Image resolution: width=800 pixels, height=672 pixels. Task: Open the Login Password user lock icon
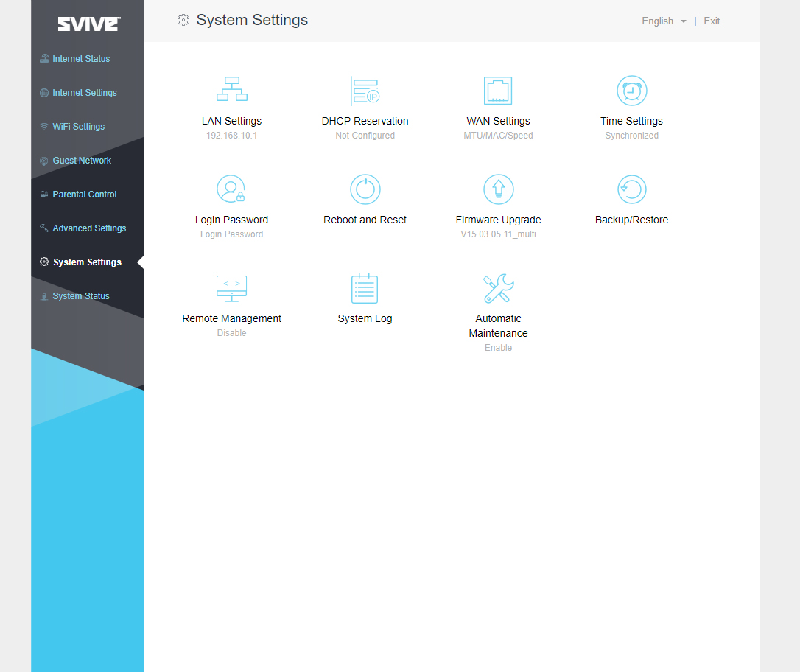click(x=231, y=189)
